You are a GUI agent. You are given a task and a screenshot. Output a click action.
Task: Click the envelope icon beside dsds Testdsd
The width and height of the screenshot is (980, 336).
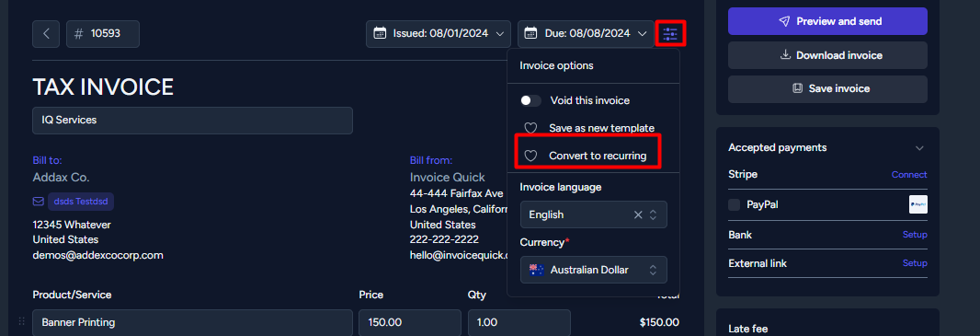[x=38, y=202]
